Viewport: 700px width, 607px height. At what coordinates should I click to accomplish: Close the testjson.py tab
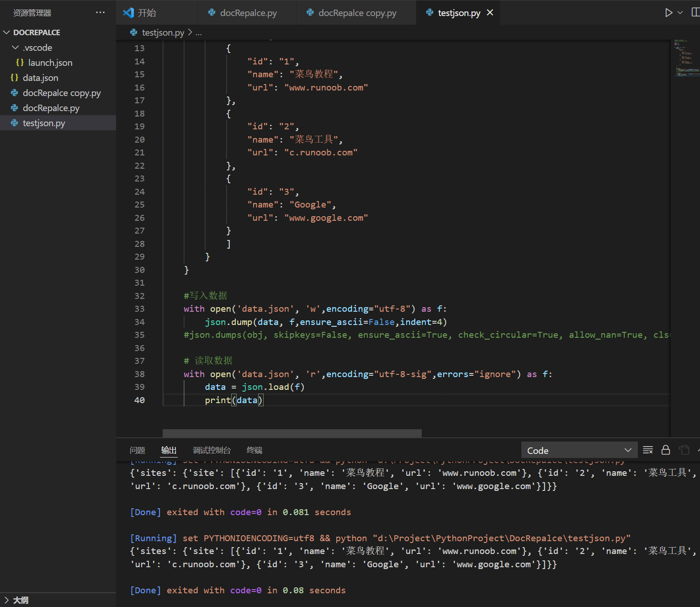[490, 13]
